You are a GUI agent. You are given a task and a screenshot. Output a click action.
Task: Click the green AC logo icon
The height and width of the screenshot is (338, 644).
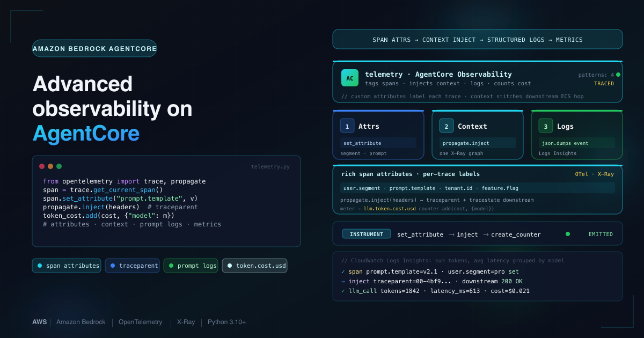click(350, 78)
